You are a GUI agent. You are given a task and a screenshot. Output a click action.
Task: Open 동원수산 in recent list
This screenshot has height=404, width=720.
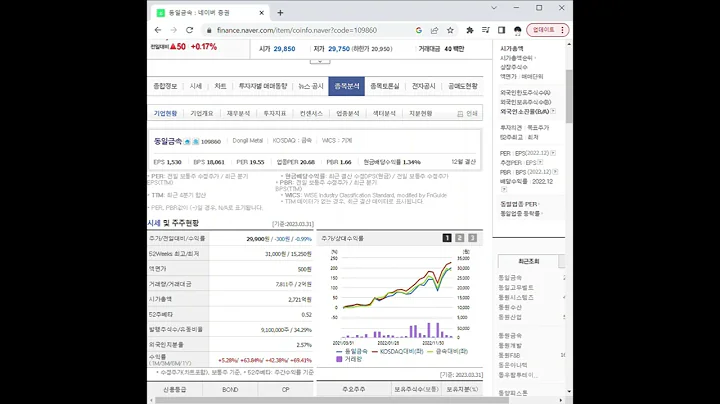[510, 307]
